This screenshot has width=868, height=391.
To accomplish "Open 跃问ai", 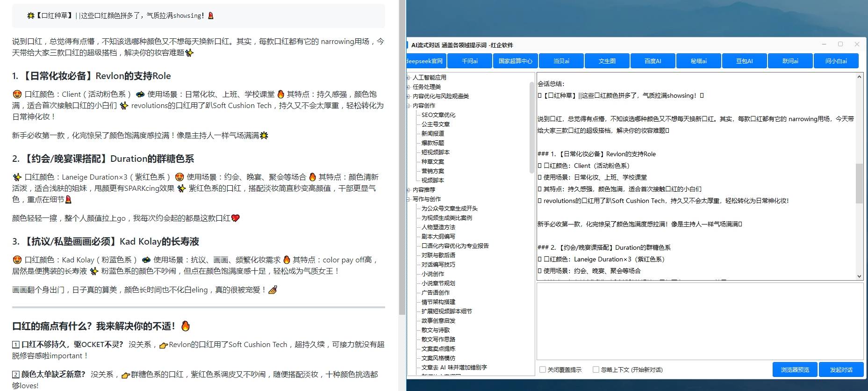I will tap(790, 61).
